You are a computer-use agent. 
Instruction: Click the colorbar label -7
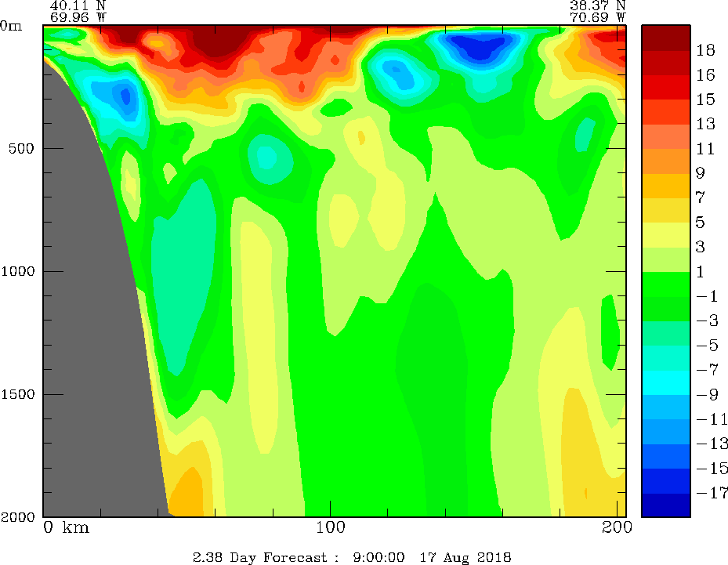[708, 370]
